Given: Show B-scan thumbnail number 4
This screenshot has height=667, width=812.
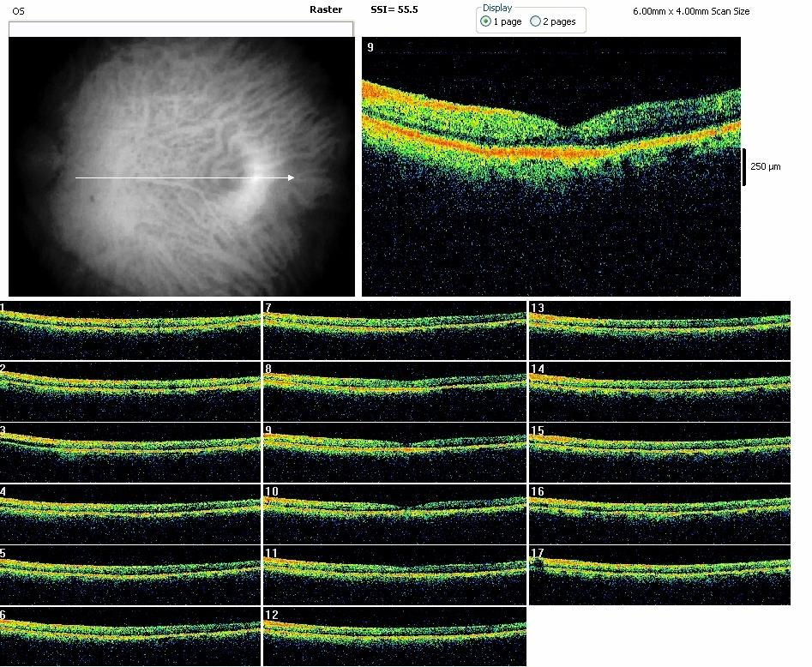Looking at the screenshot, I should (129, 513).
